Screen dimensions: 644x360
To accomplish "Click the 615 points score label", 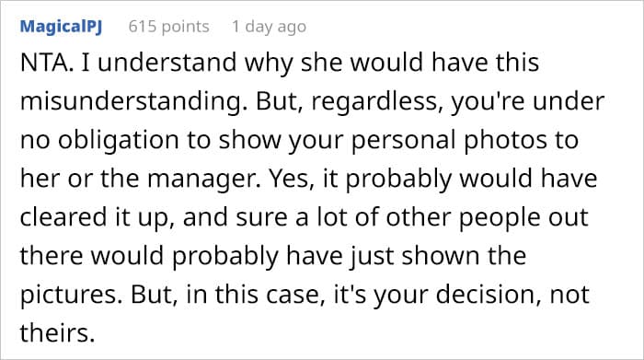I will (x=168, y=27).
